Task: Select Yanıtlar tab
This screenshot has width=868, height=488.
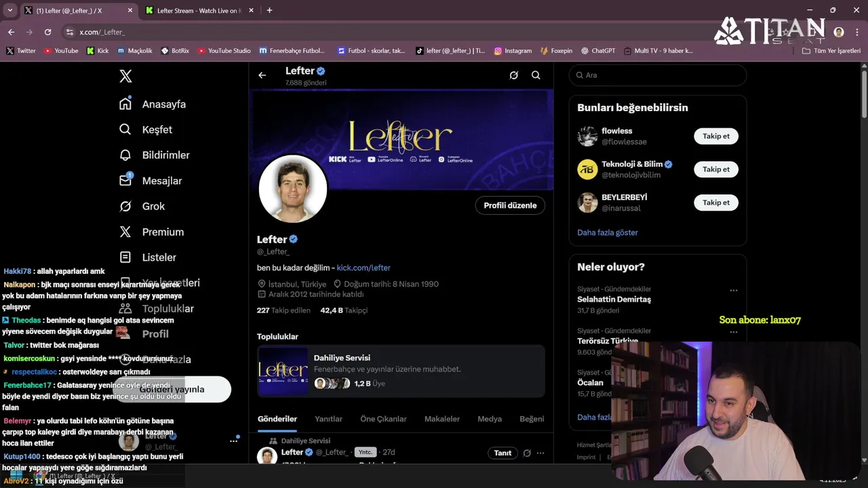Action: point(328,419)
